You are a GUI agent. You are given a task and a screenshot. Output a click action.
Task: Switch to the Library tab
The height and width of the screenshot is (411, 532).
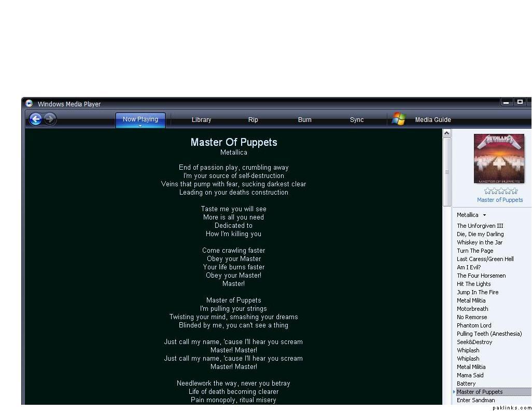201,120
